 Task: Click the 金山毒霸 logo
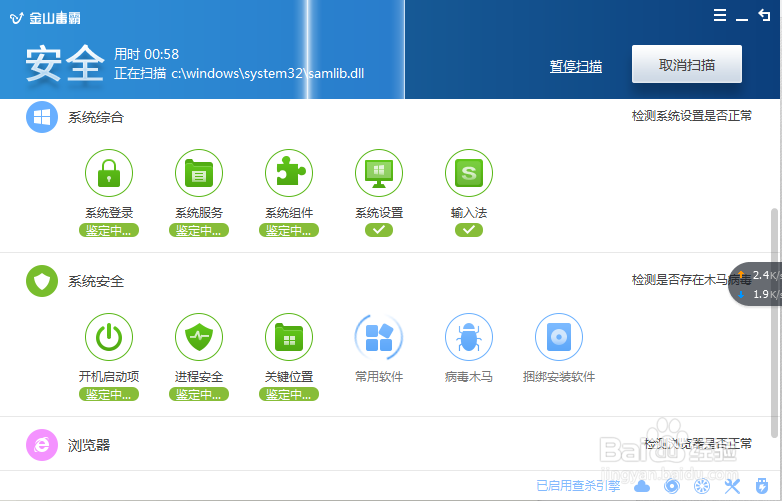(45, 18)
